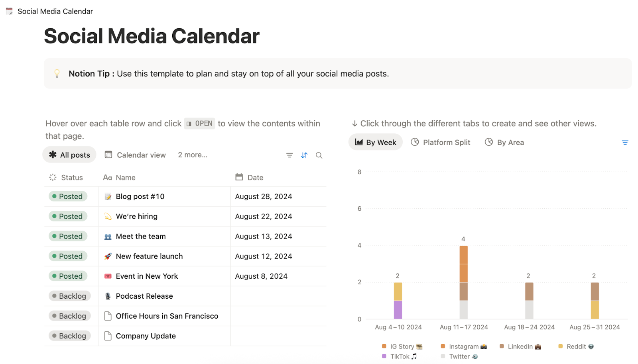
Task: Click the OPEN button shown in the instructions
Action: (199, 123)
